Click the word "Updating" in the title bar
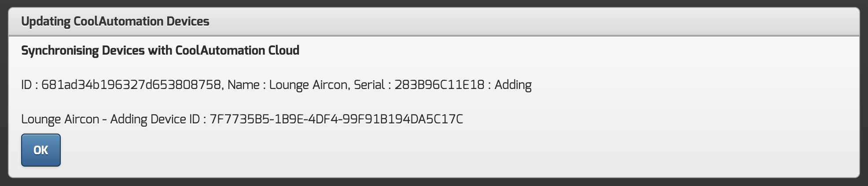The width and height of the screenshot is (868, 186). [x=45, y=21]
